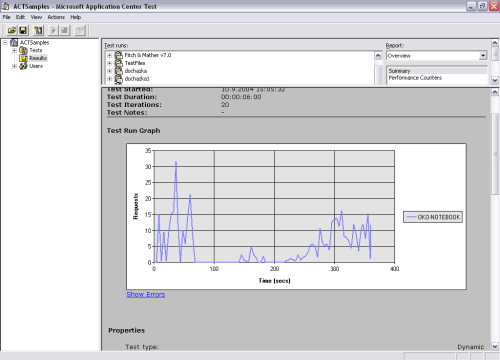Open the View menu
This screenshot has height=360, width=500.
pos(36,17)
